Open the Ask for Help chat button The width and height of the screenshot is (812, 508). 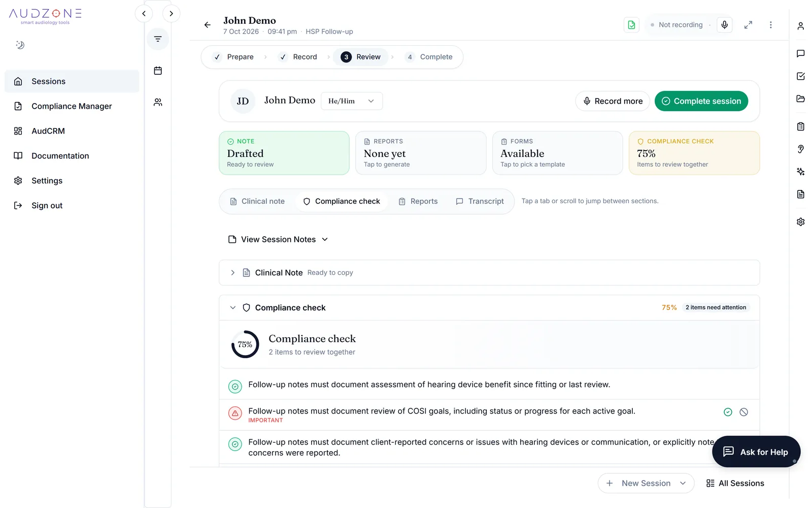(756, 452)
